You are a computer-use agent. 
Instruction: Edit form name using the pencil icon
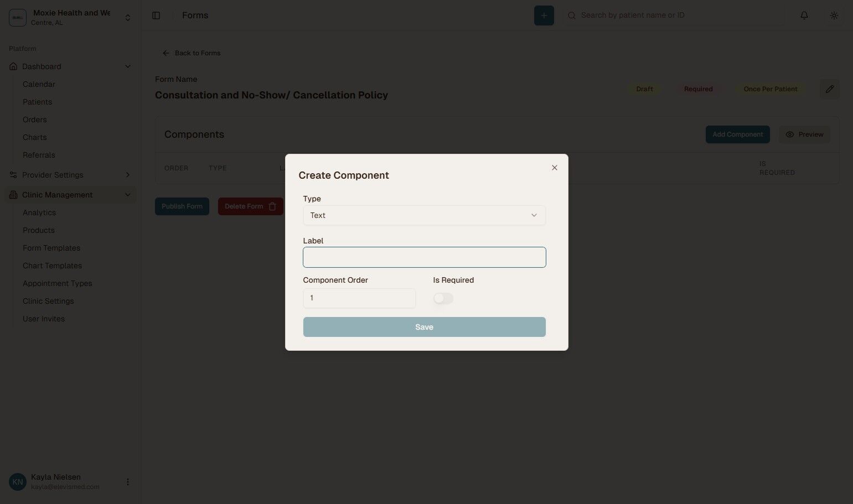(x=830, y=89)
